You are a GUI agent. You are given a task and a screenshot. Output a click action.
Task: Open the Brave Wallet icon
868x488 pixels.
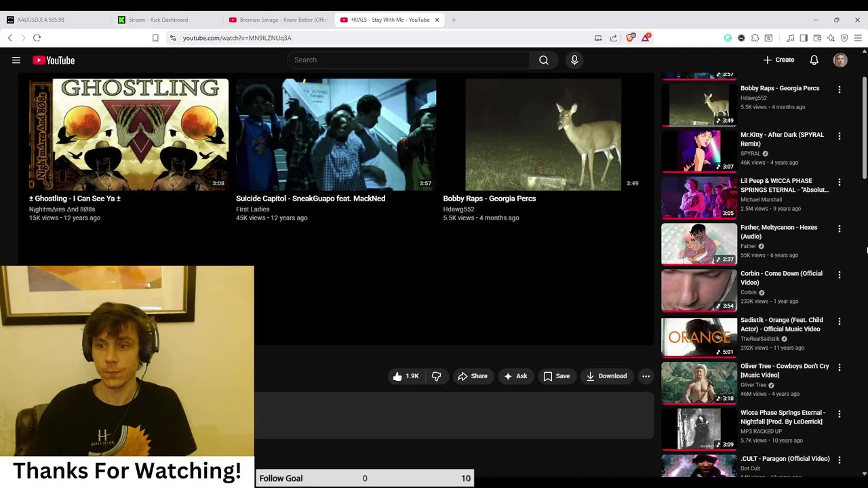tap(817, 38)
